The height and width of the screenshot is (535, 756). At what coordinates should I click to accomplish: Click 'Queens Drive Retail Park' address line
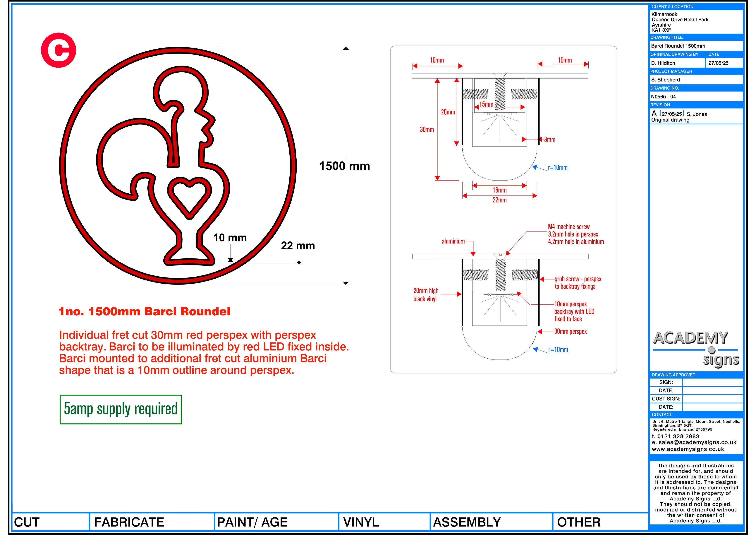tap(680, 19)
